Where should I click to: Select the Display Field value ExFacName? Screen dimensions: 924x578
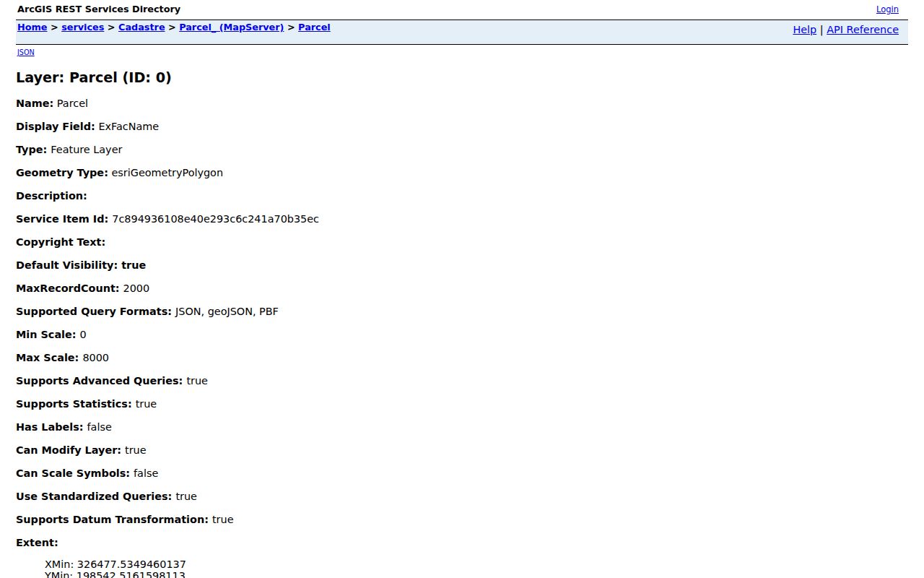pyautogui.click(x=128, y=126)
